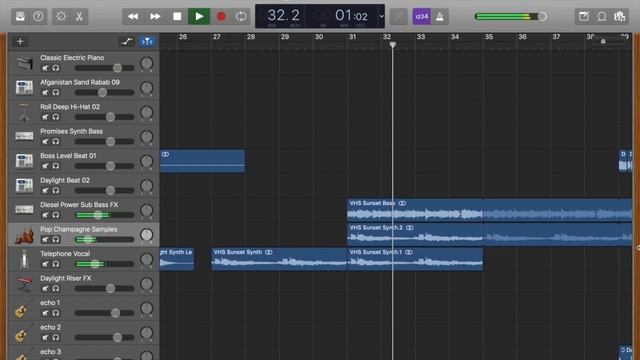Mute the Daylight Beat 02 track

(x=45, y=191)
